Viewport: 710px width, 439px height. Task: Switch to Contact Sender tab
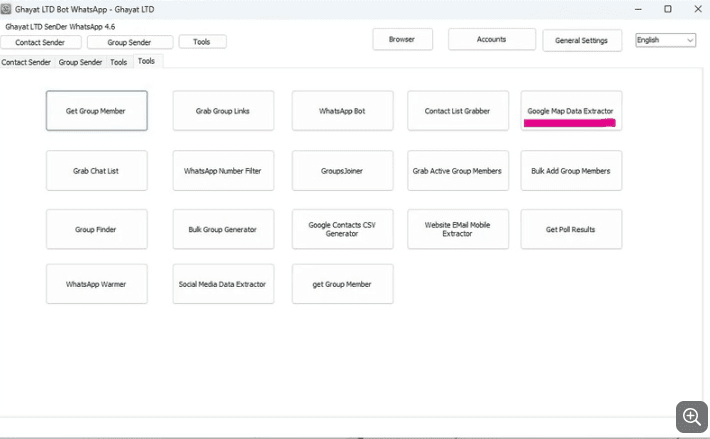coord(26,62)
